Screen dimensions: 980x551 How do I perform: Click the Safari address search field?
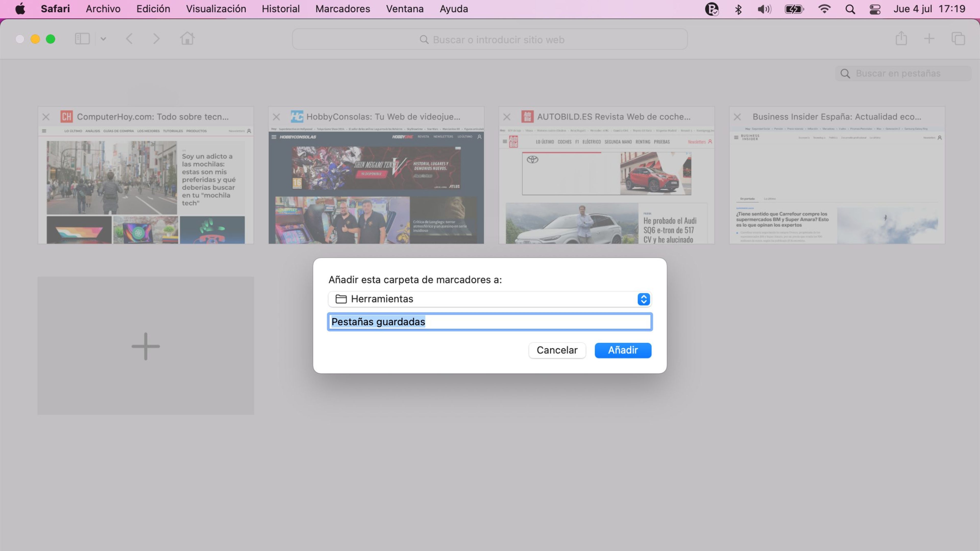tap(490, 39)
